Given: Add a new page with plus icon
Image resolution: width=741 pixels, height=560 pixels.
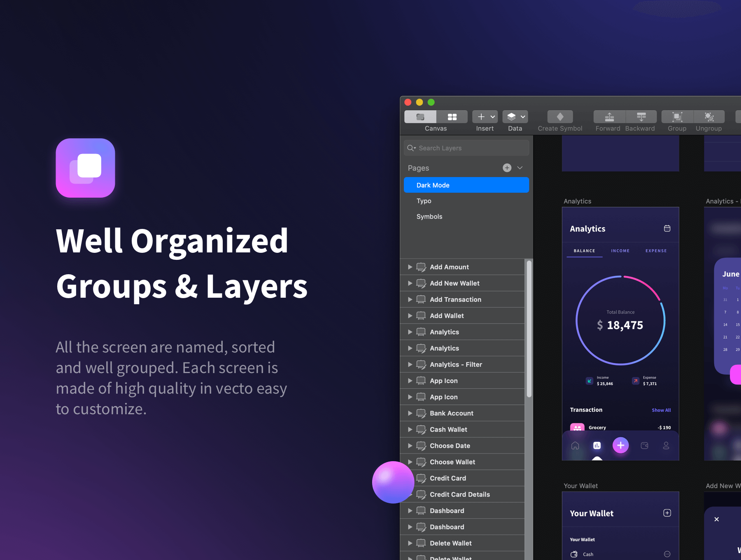Looking at the screenshot, I should pyautogui.click(x=507, y=168).
